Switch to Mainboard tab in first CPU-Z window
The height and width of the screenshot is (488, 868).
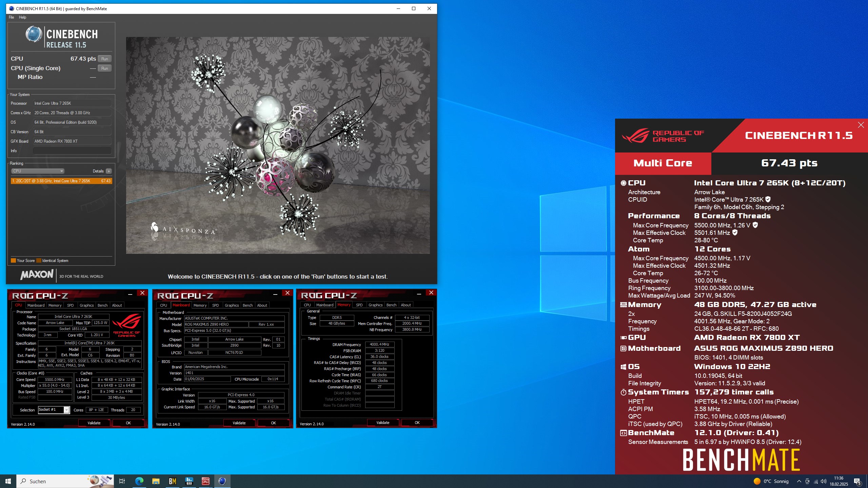point(36,305)
